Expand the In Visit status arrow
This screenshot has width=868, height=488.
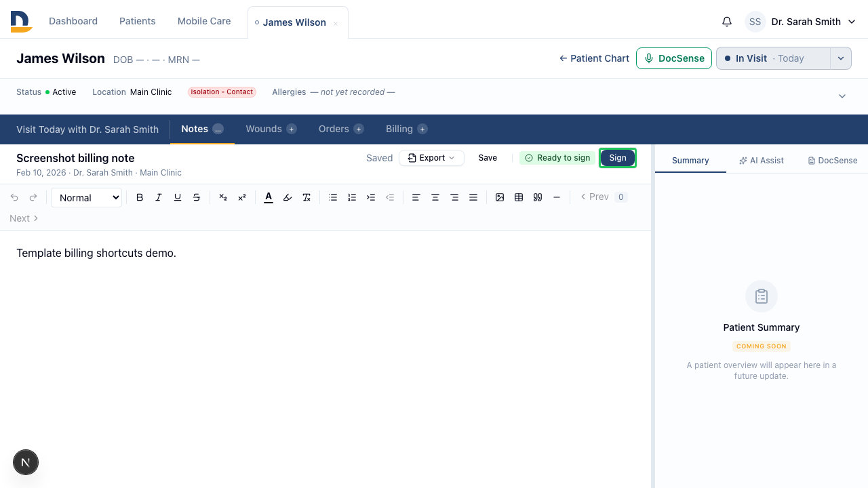pyautogui.click(x=841, y=58)
